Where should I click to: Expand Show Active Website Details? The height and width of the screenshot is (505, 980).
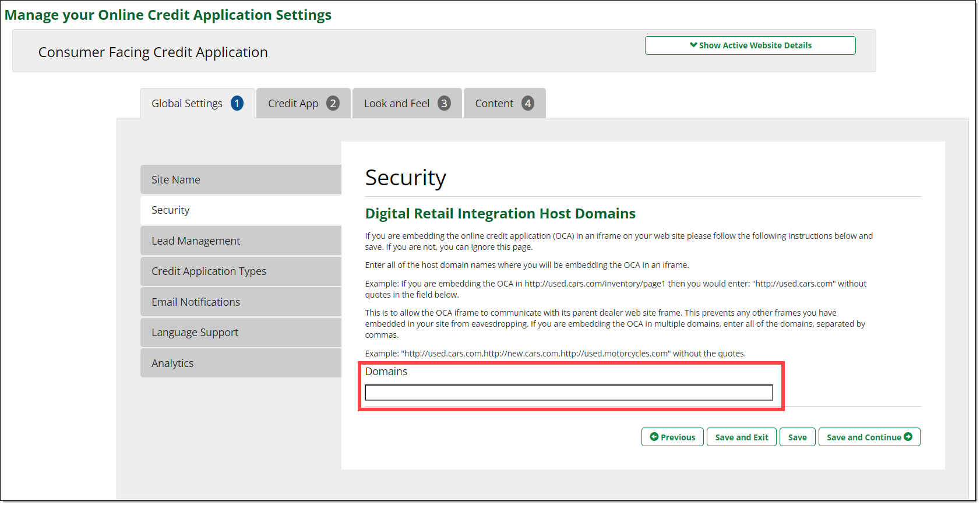[750, 45]
